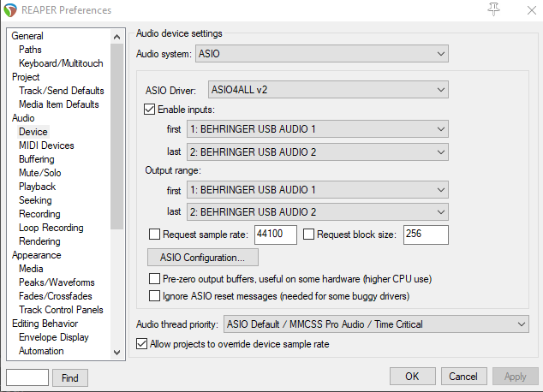Click the pin icon in the title bar
This screenshot has width=543, height=392.
pyautogui.click(x=493, y=9)
